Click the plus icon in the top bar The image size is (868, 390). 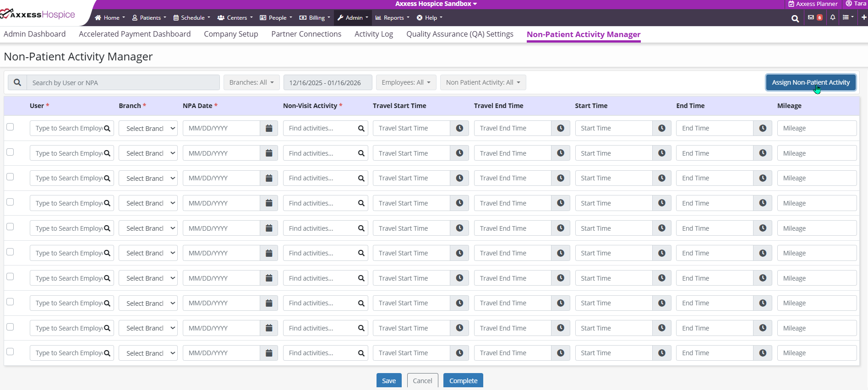point(863,17)
